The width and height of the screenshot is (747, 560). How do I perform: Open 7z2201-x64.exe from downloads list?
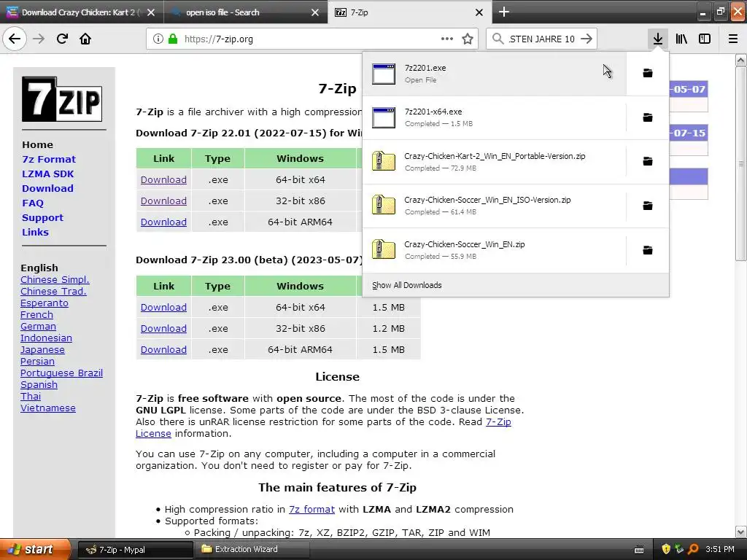point(495,117)
